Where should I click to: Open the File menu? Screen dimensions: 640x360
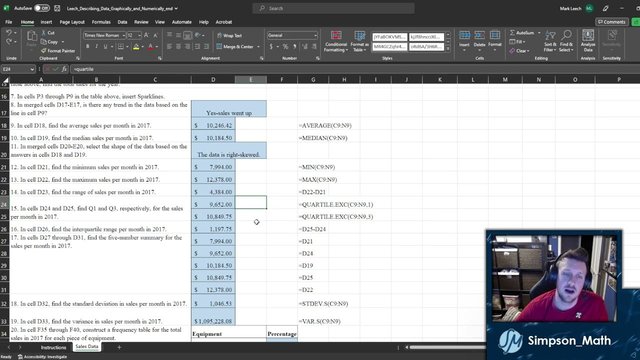point(9,22)
